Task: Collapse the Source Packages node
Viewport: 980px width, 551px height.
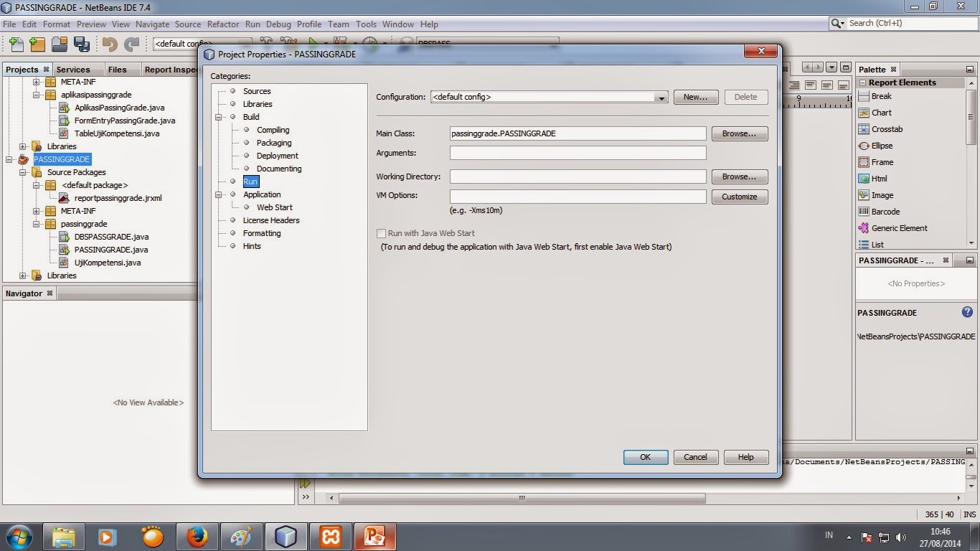Action: [23, 172]
